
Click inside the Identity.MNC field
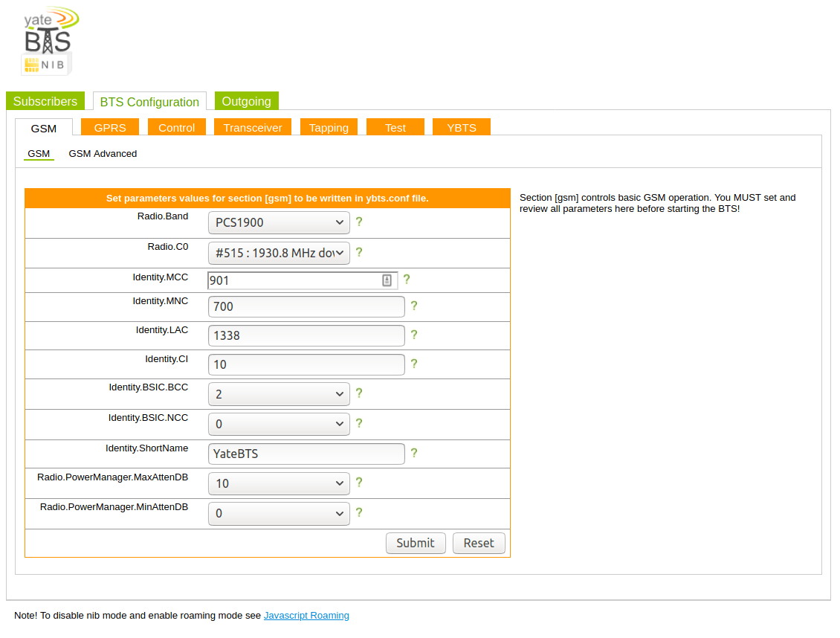tap(306, 306)
